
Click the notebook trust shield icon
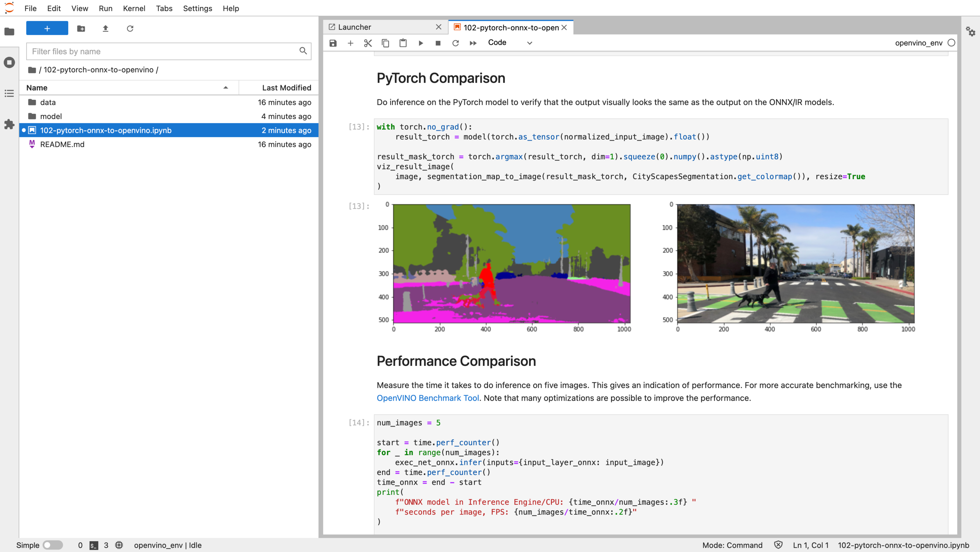[778, 545]
